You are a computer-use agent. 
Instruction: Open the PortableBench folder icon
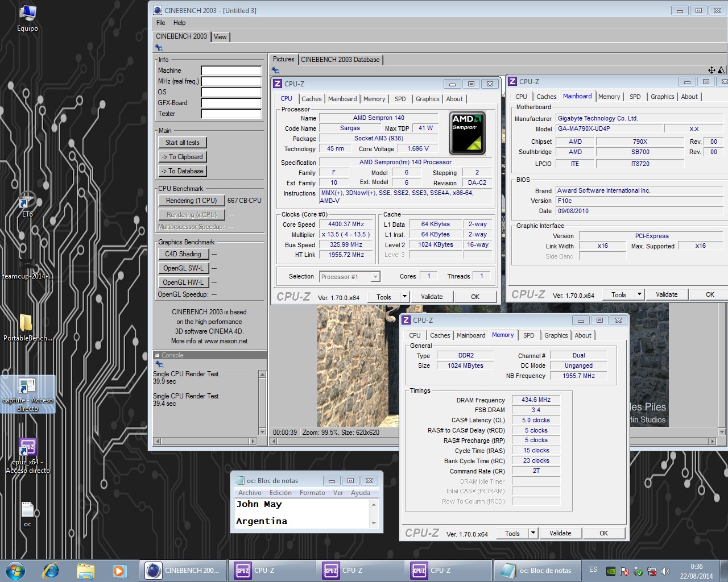point(27,328)
